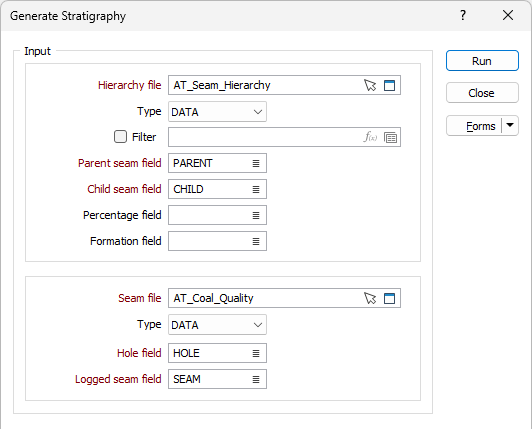Open the Seam file window icon
Viewport: 532px width, 429px height.
coord(389,298)
